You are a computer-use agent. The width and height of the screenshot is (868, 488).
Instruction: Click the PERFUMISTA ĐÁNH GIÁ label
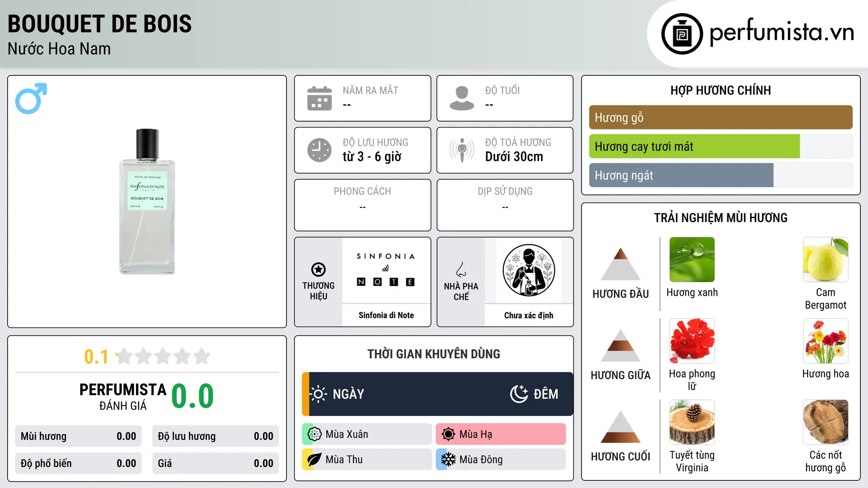click(x=123, y=396)
